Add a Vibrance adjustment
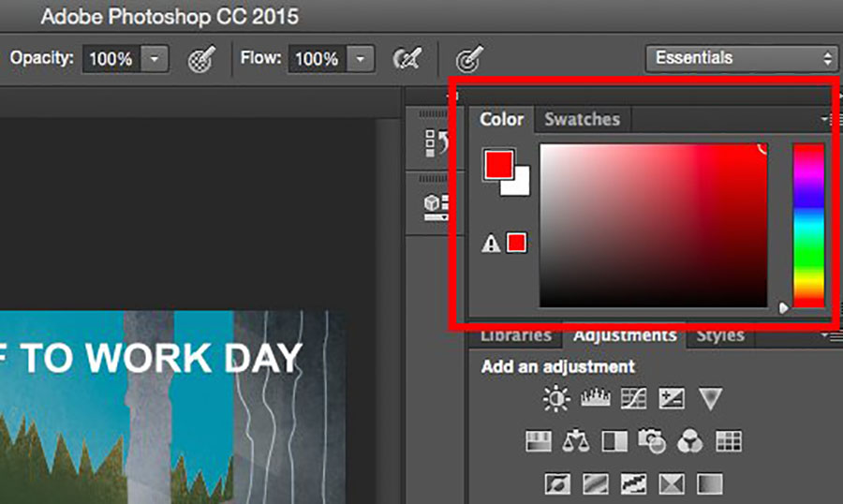Screen dimensions: 843x504 point(710,400)
